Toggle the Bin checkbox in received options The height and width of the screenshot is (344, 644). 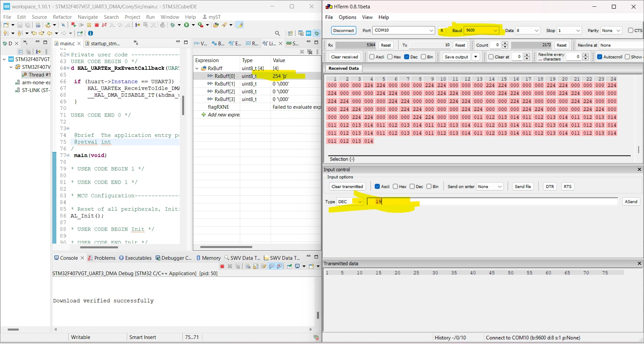423,57
